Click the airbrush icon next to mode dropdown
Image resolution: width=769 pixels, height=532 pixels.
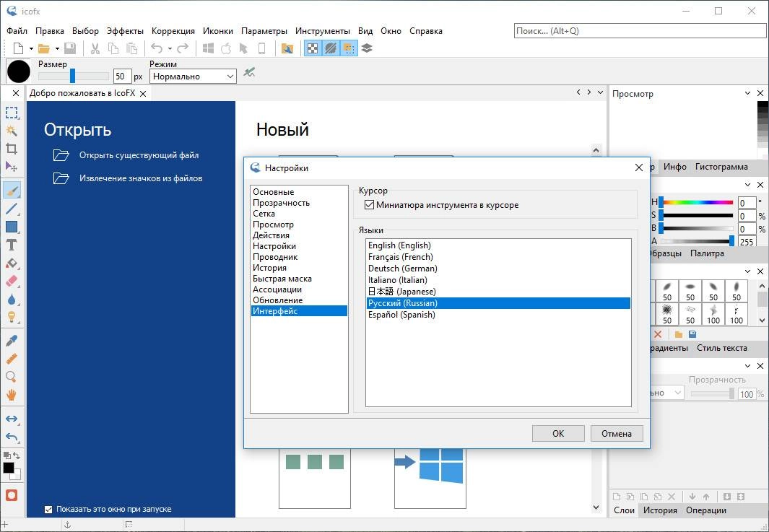point(249,73)
